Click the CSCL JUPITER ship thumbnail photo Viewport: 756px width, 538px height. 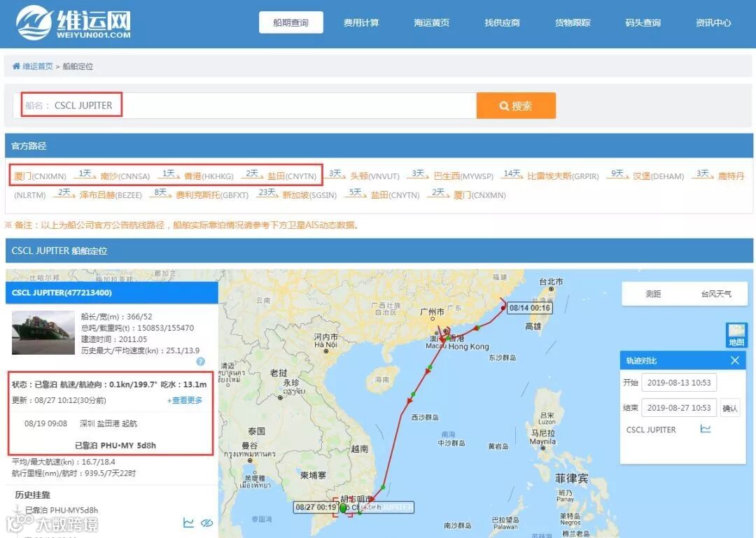pos(43,332)
